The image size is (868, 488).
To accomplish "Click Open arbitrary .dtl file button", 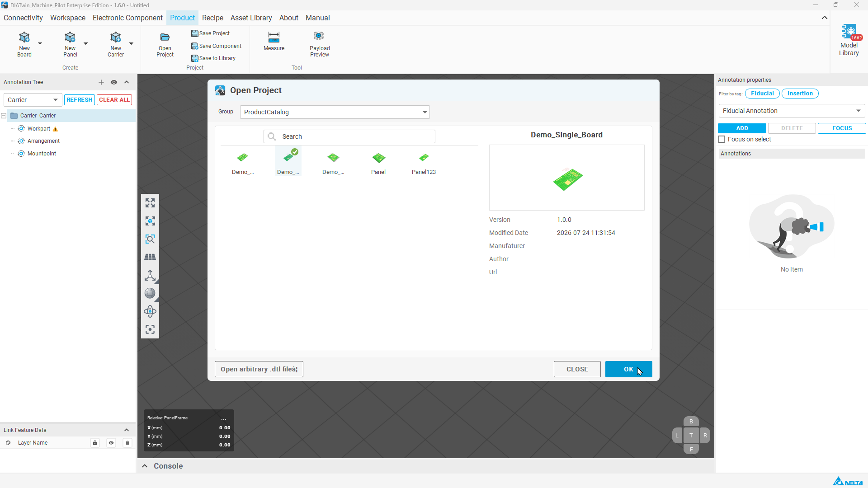I will pos(259,369).
